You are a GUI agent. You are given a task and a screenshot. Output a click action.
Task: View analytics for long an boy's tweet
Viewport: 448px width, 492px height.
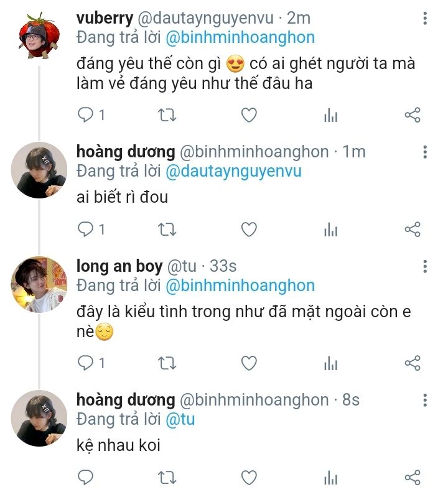point(330,363)
